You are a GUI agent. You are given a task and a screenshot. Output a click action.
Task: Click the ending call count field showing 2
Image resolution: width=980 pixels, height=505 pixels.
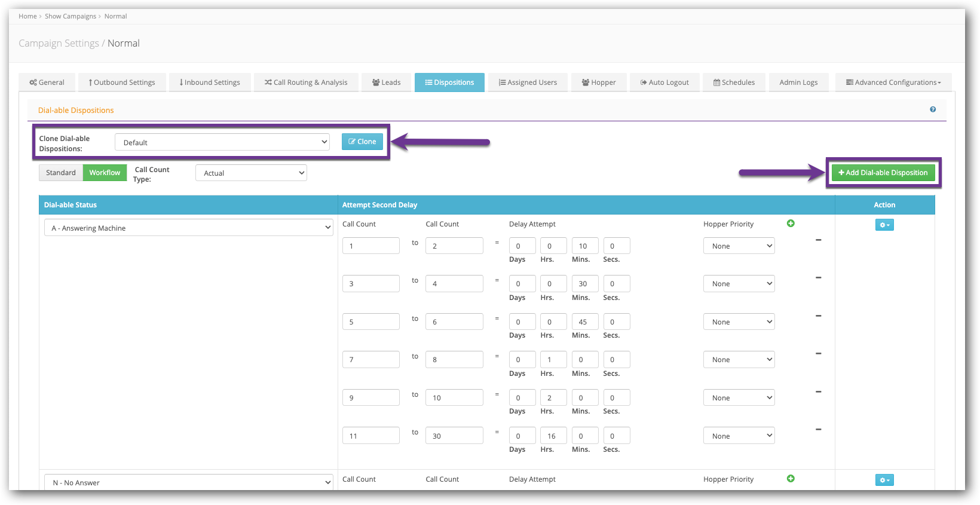tap(454, 246)
